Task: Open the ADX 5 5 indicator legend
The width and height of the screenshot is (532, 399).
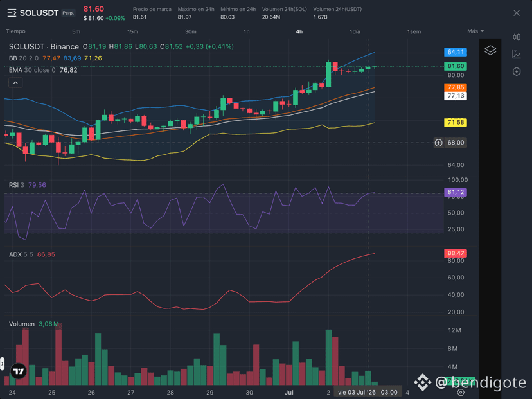Action: point(32,254)
